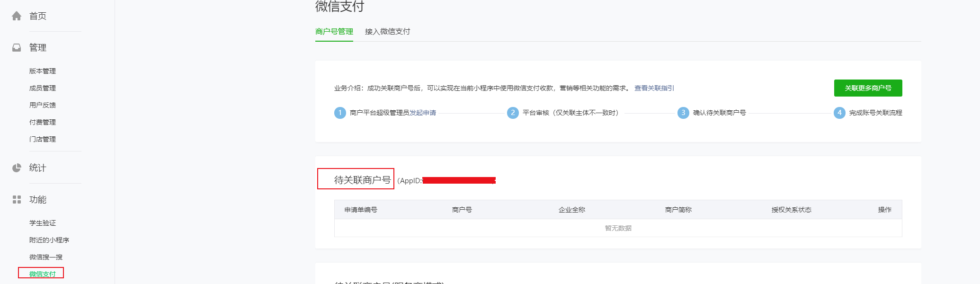Click 待关联商户号 section heading
This screenshot has height=284, width=980.
[x=363, y=180]
